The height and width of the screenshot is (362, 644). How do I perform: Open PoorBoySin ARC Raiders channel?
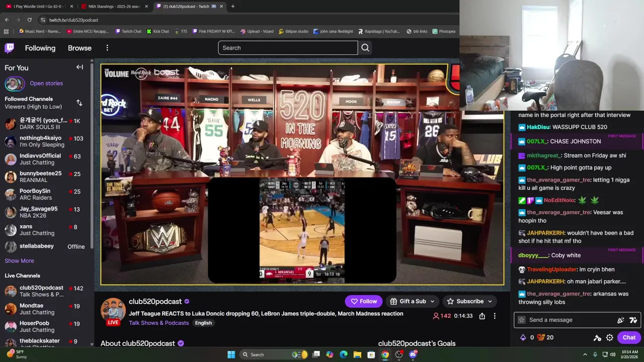[46, 194]
